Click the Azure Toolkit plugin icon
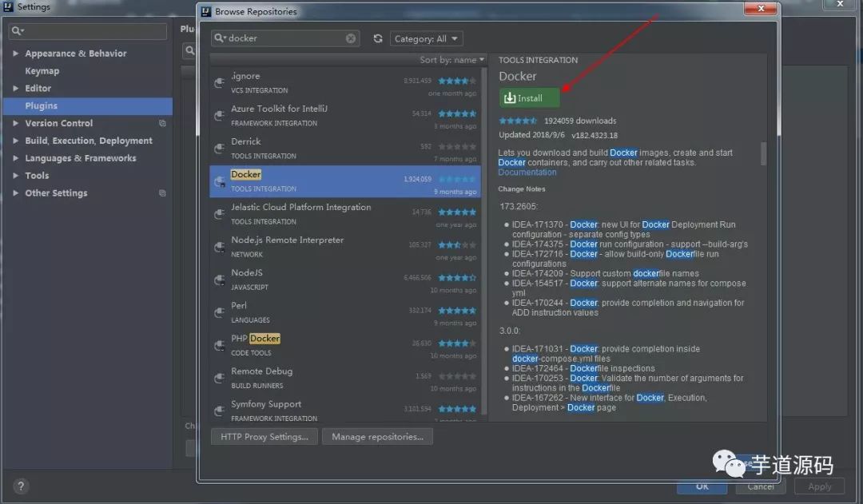This screenshot has width=863, height=504. [219, 116]
